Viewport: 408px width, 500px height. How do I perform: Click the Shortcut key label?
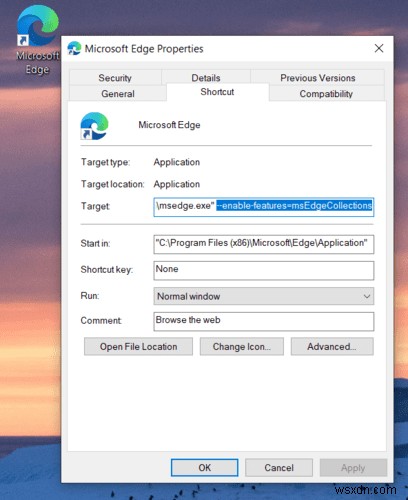point(107,269)
